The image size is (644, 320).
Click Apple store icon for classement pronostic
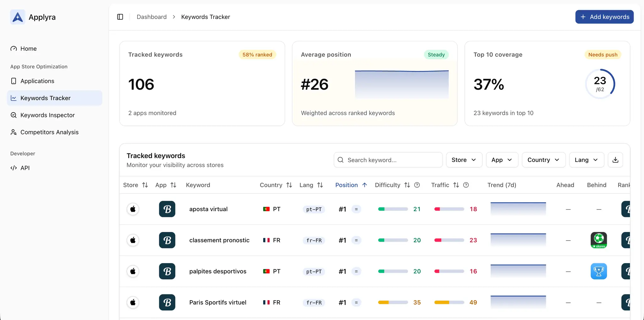(133, 240)
